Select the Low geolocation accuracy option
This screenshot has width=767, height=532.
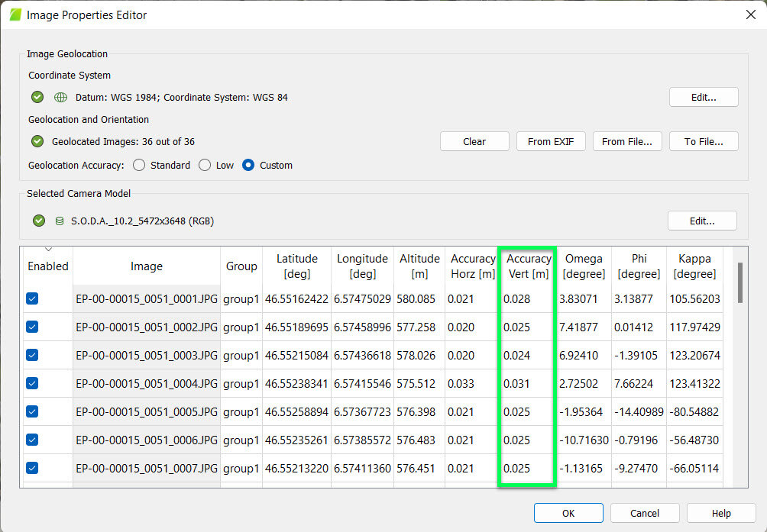click(x=204, y=165)
